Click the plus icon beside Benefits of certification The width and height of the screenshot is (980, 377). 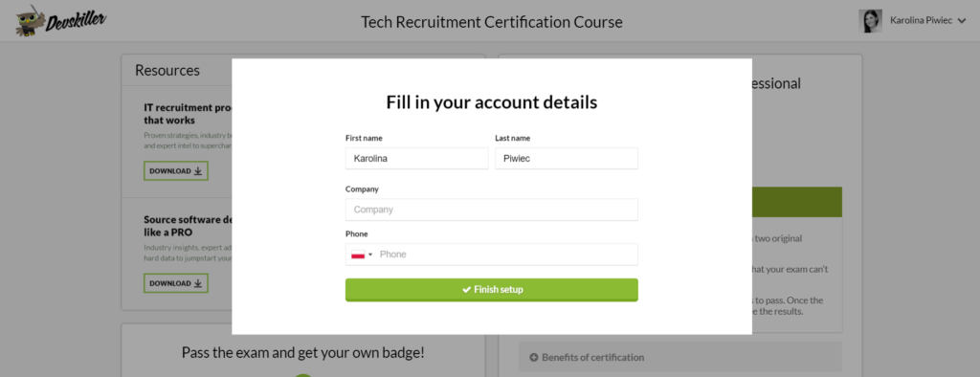click(x=534, y=358)
